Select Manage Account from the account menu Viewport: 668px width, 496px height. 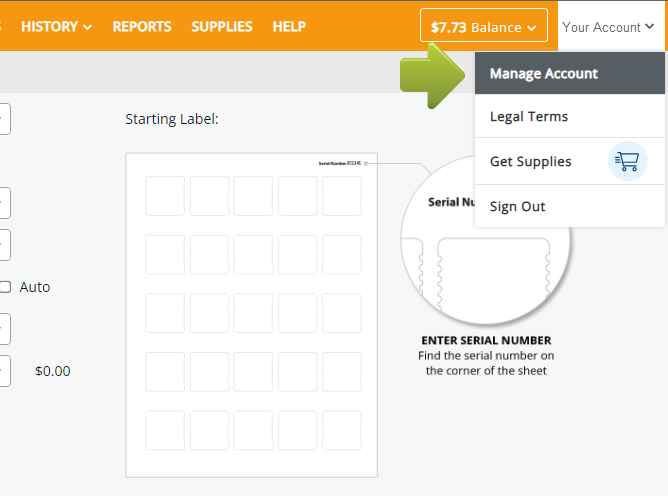click(x=544, y=74)
